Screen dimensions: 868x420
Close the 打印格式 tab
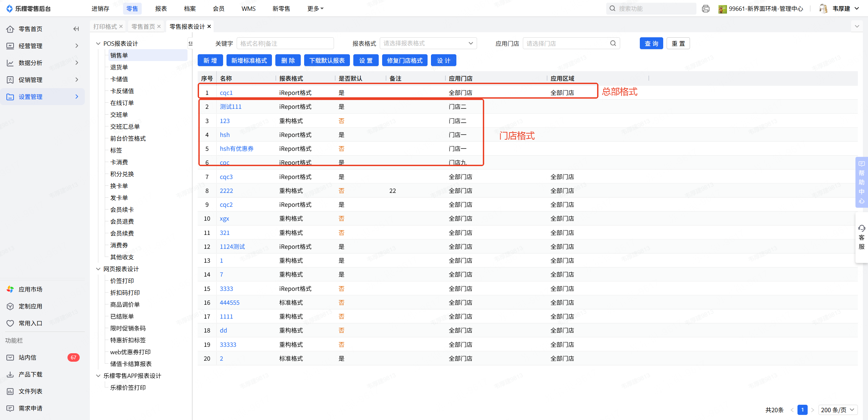(121, 26)
